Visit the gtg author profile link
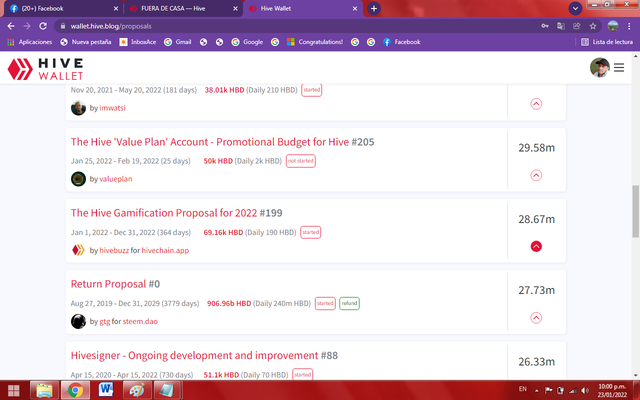 point(104,322)
